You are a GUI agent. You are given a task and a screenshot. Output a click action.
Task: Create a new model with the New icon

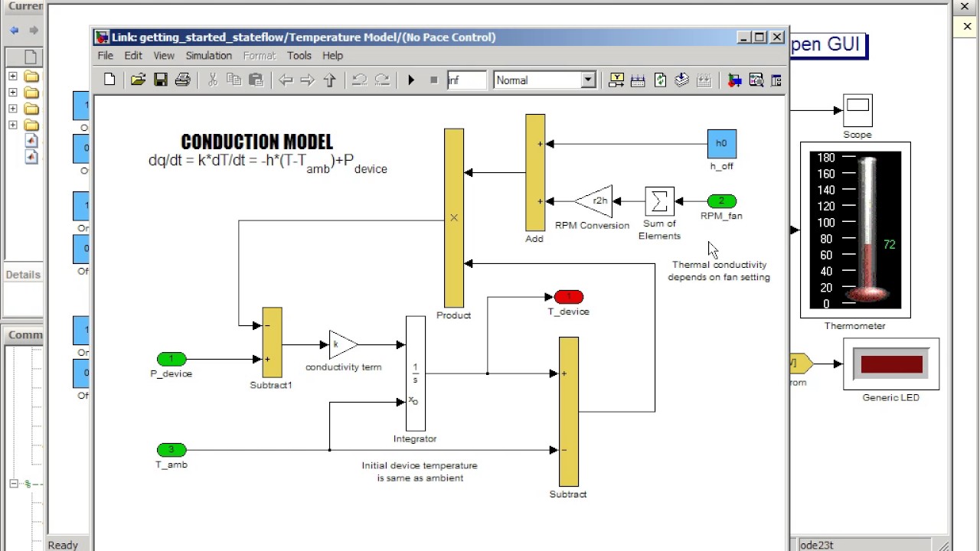pyautogui.click(x=109, y=80)
